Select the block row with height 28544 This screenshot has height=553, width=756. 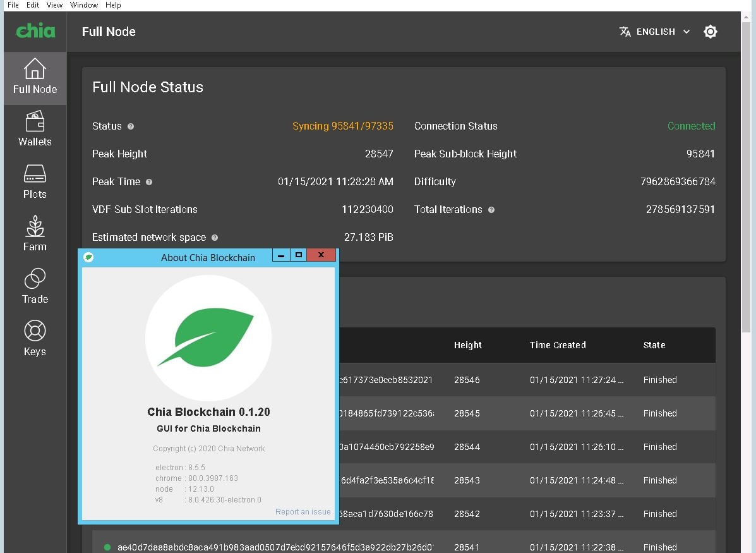[x=527, y=447]
